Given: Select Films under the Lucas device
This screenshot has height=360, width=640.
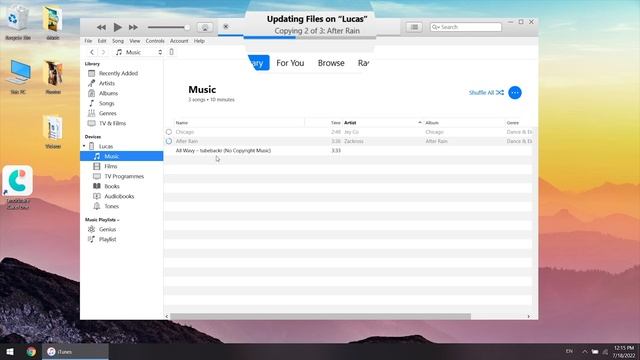Looking at the screenshot, I should pos(111,167).
